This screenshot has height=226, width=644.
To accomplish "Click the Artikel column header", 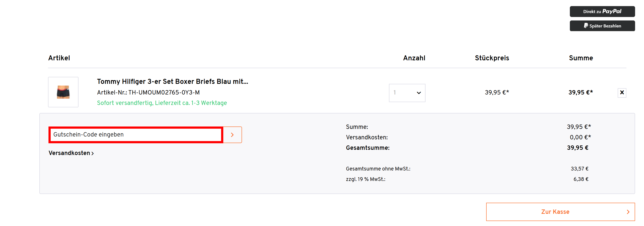I will pos(59,58).
